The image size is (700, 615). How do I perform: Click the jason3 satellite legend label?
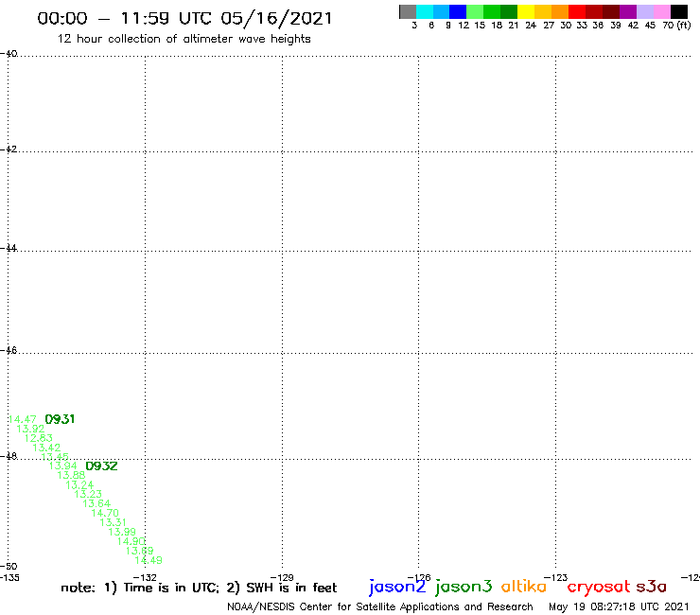tap(464, 587)
